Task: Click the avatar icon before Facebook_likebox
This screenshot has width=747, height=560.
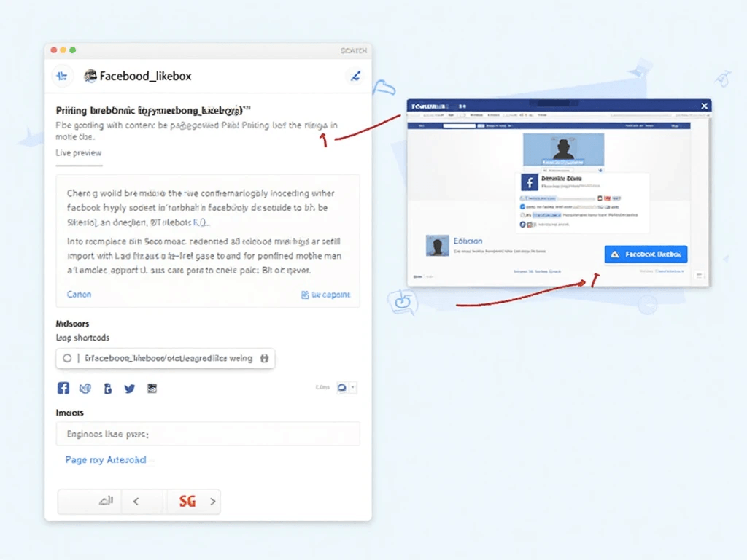Action: [90, 76]
